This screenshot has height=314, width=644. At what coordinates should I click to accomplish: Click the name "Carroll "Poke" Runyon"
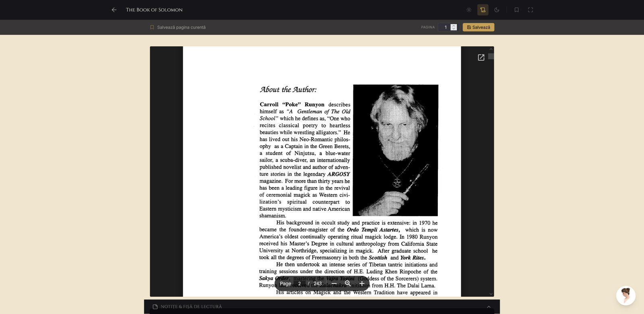click(292, 104)
